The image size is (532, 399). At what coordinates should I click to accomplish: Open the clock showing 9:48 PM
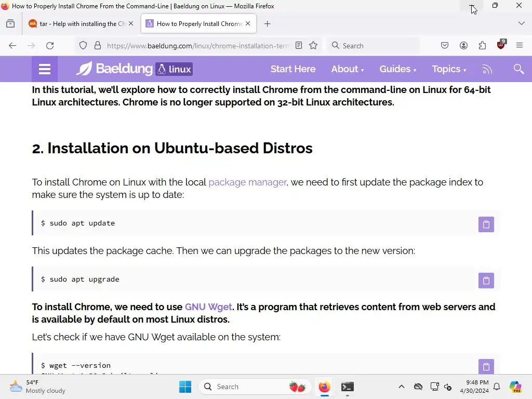474,387
